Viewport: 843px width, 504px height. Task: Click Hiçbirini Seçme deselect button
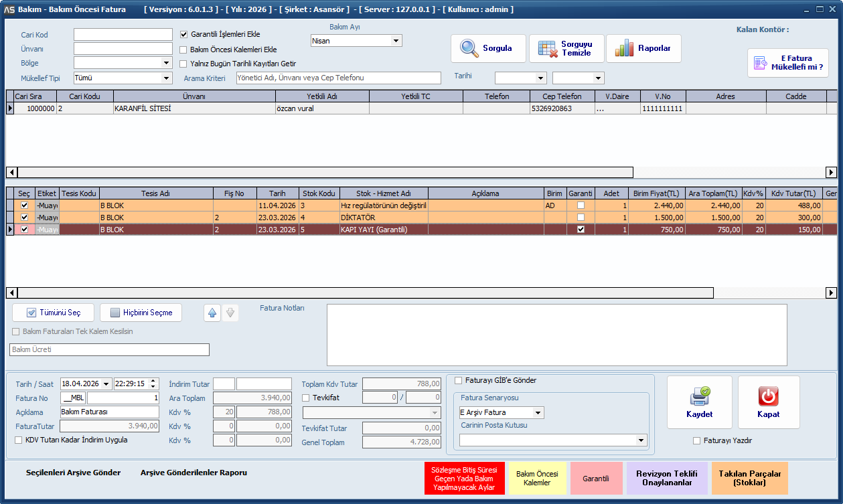click(141, 313)
